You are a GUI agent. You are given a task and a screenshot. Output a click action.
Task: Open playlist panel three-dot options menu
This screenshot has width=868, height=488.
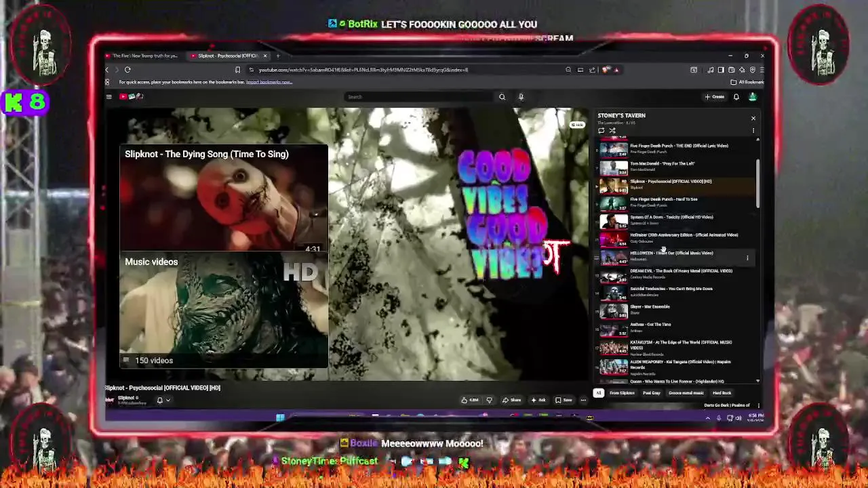pos(753,131)
